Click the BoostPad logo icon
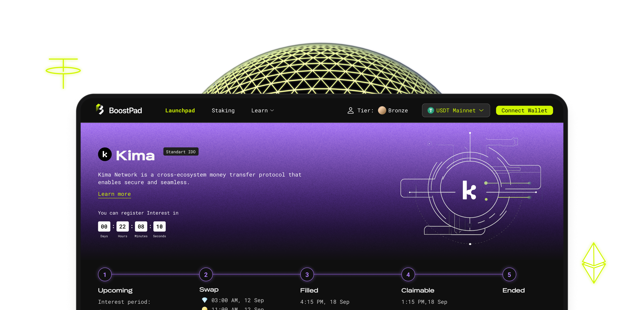644x310 pixels. coord(100,110)
